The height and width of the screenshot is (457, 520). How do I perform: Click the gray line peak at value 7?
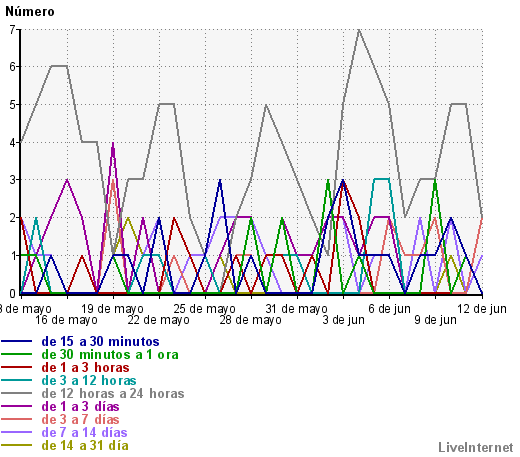359,30
